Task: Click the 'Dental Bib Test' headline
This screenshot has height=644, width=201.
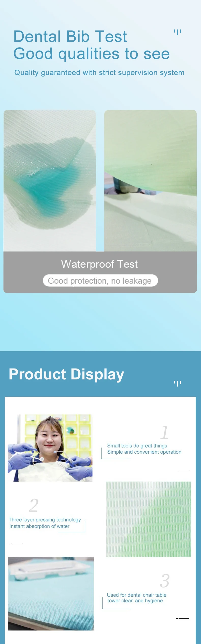Action: [x=70, y=36]
